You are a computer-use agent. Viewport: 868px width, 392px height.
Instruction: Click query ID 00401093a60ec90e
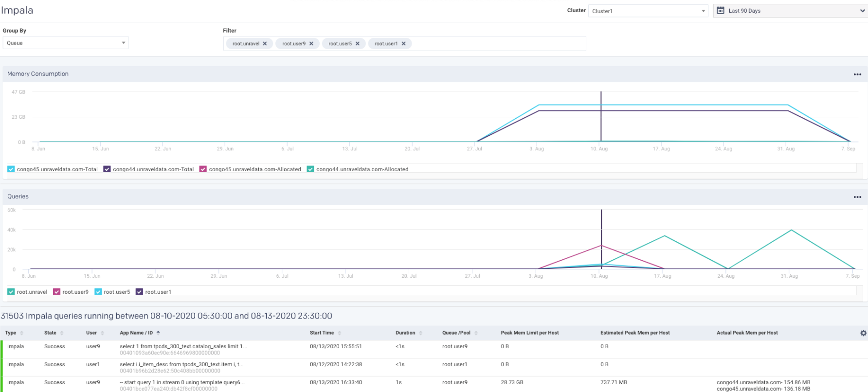click(170, 353)
